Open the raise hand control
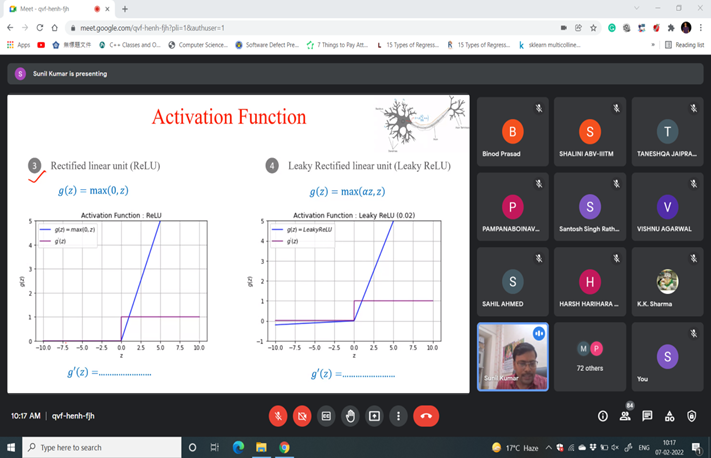711x458 pixels. (x=350, y=416)
